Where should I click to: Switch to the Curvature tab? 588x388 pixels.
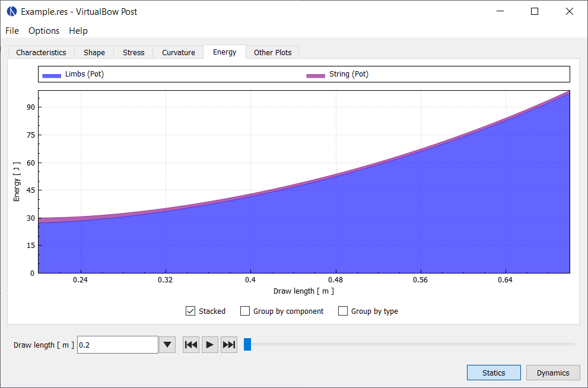click(179, 52)
